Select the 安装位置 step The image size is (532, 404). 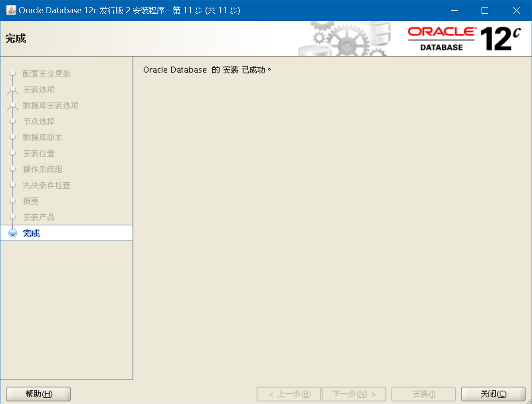(39, 154)
